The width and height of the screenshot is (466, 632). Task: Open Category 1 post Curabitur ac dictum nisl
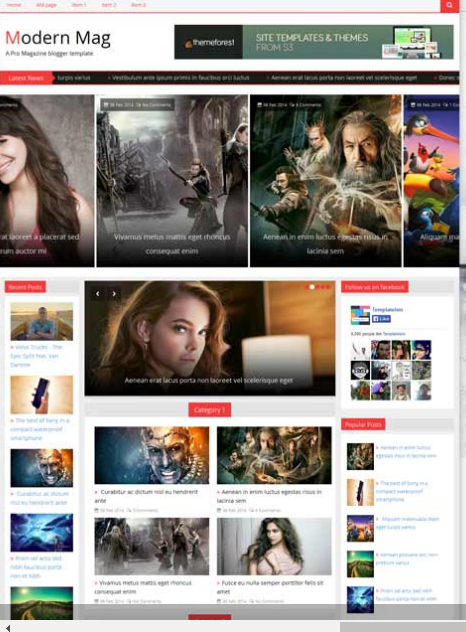(146, 496)
